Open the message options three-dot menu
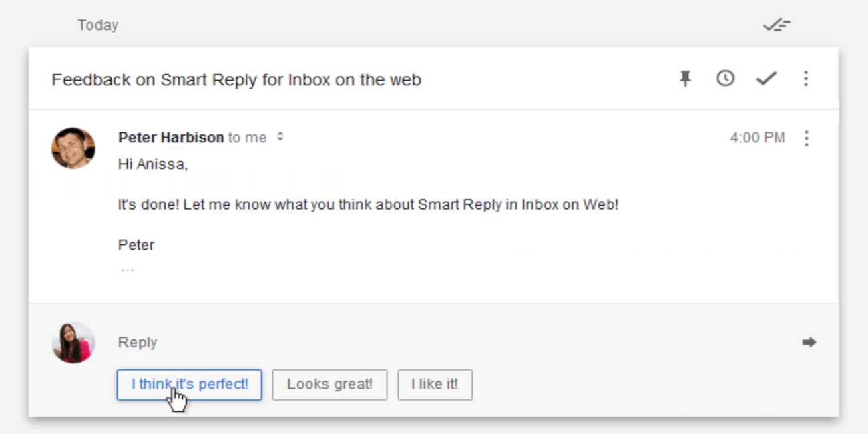 [807, 138]
